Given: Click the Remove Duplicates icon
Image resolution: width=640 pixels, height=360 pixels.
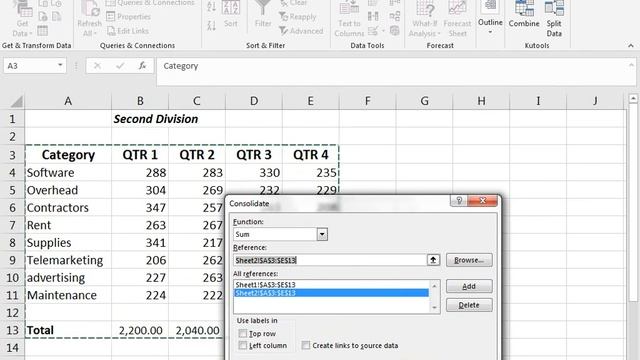Looking at the screenshot, I should (373, 16).
